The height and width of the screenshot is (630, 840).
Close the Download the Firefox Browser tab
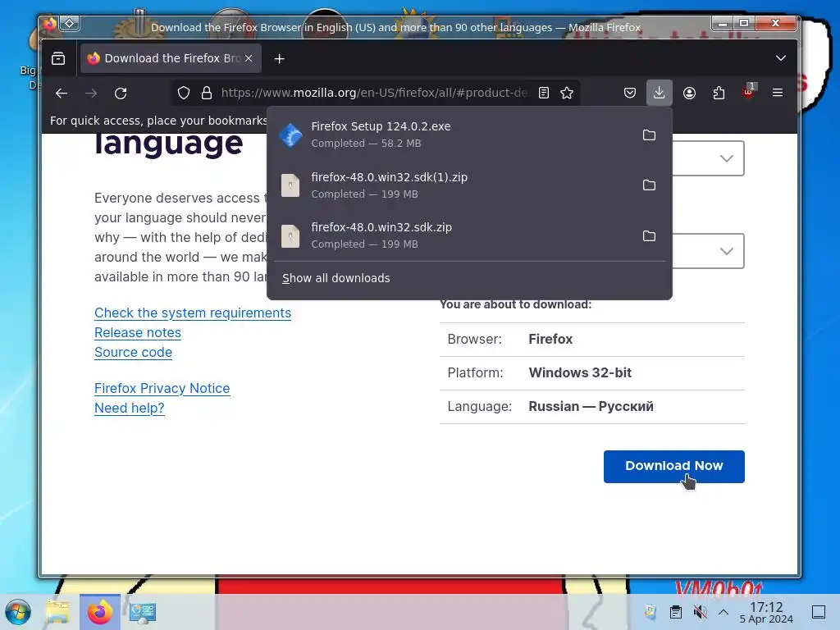(249, 58)
